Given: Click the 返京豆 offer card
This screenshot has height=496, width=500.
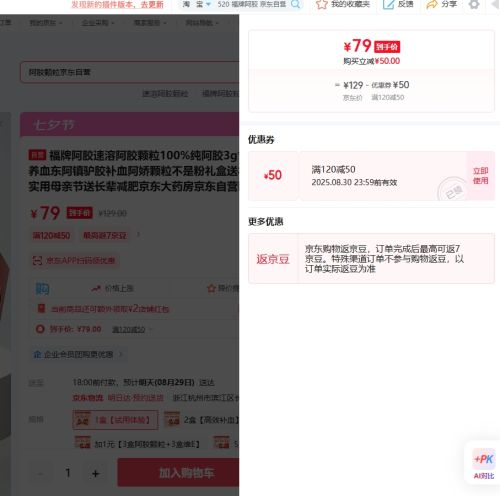Looking at the screenshot, I should pos(371,259).
